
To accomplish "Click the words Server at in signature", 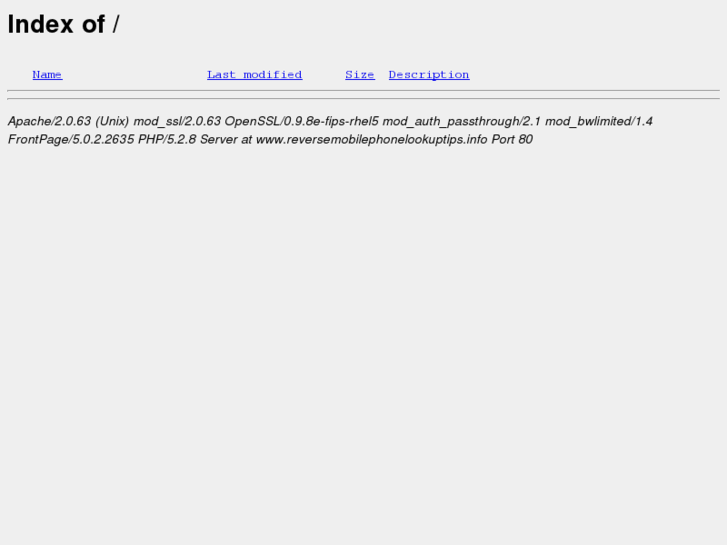I will tap(226, 140).
